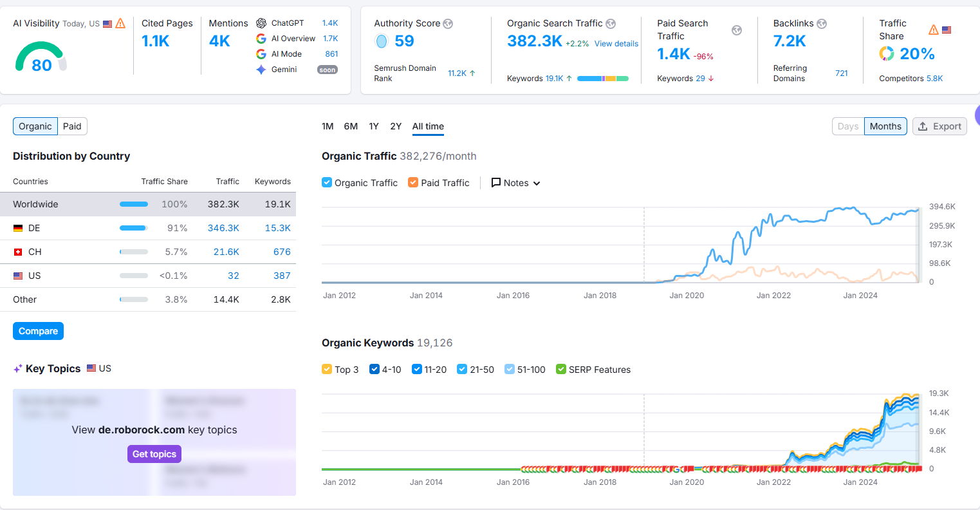The width and height of the screenshot is (980, 510).
Task: Expand the Notes dropdown
Action: [x=516, y=183]
